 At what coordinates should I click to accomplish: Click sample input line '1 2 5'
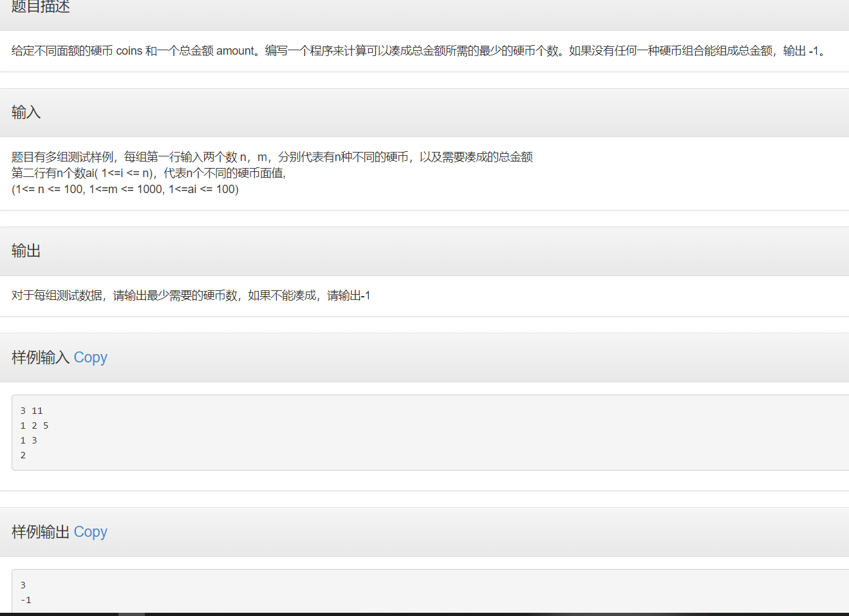tap(34, 425)
